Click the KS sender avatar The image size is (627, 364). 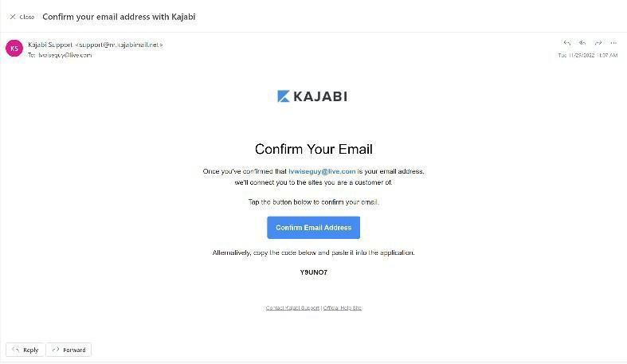(x=14, y=49)
